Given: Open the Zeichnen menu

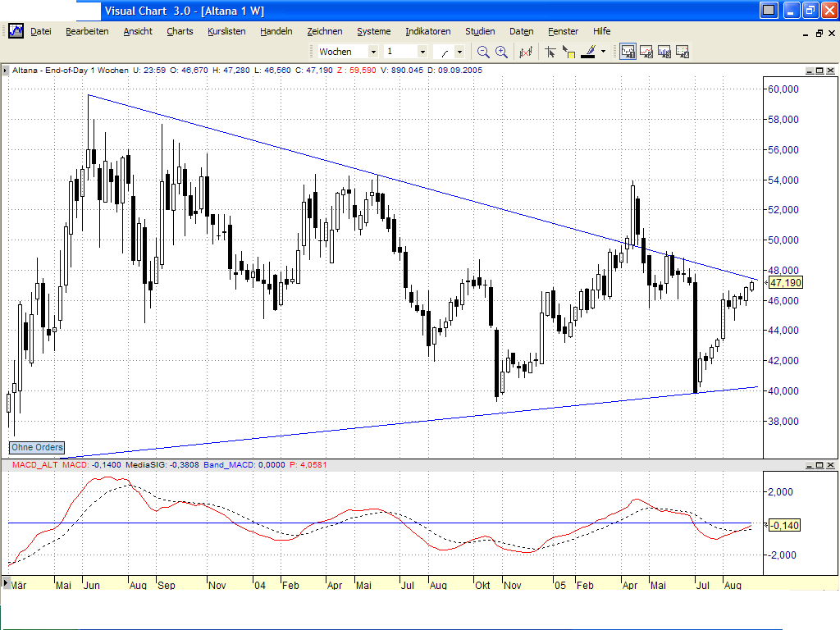Looking at the screenshot, I should pyautogui.click(x=325, y=31).
